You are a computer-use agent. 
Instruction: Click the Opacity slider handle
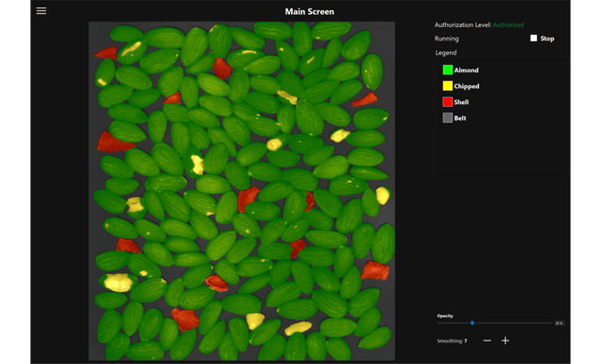pos(472,323)
